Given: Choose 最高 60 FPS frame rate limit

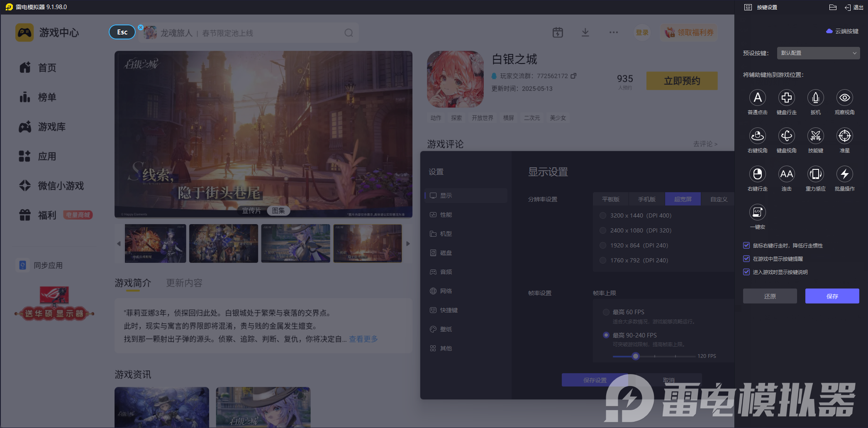Looking at the screenshot, I should point(606,312).
